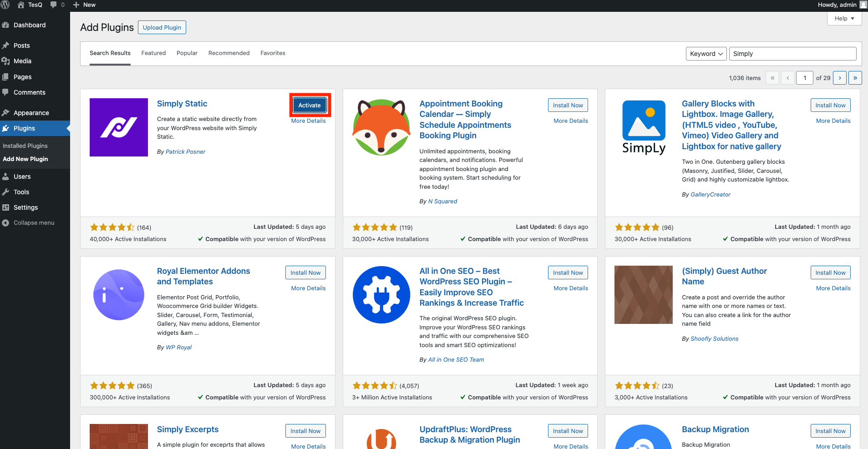
Task: Open More Details for Appointment Booking Calendar
Action: click(570, 121)
